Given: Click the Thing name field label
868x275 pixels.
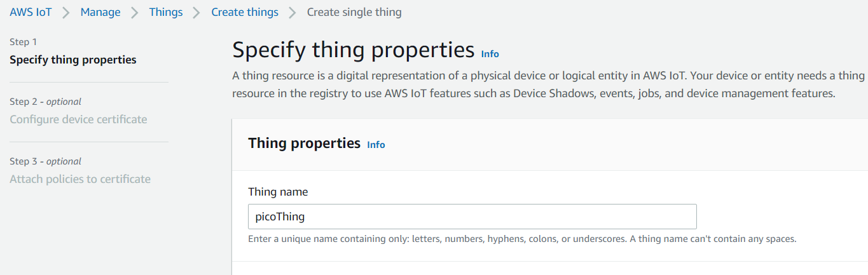Looking at the screenshot, I should [x=278, y=192].
